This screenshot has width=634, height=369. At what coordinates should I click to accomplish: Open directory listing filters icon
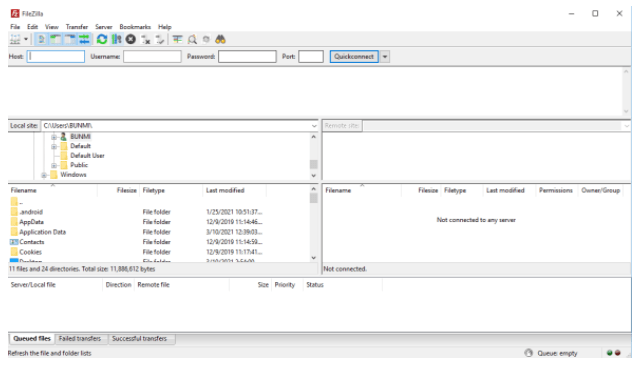(x=177, y=39)
